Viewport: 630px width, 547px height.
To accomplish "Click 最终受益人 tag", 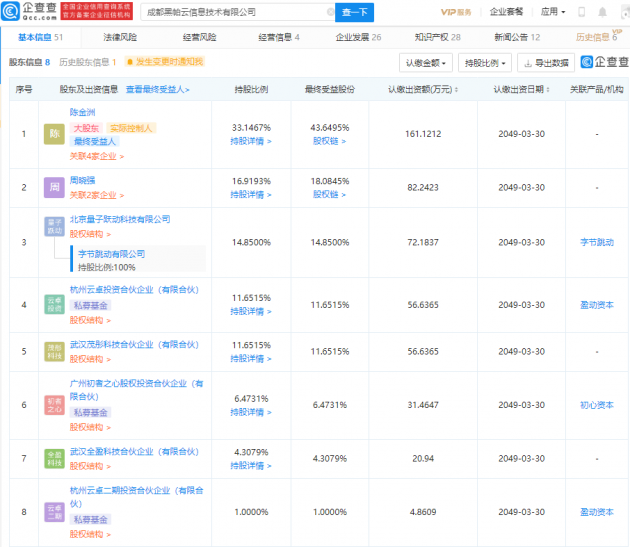I will tap(95, 141).
